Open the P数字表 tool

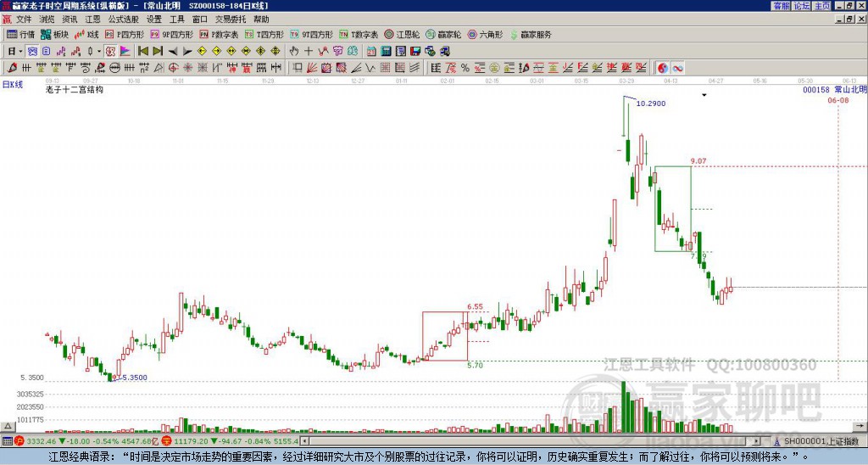pyautogui.click(x=219, y=34)
